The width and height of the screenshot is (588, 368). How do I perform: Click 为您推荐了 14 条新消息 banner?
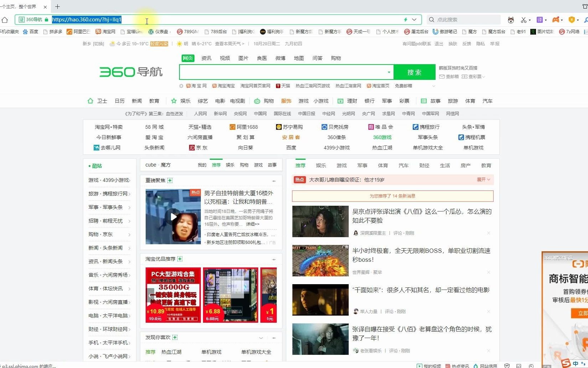[392, 196]
